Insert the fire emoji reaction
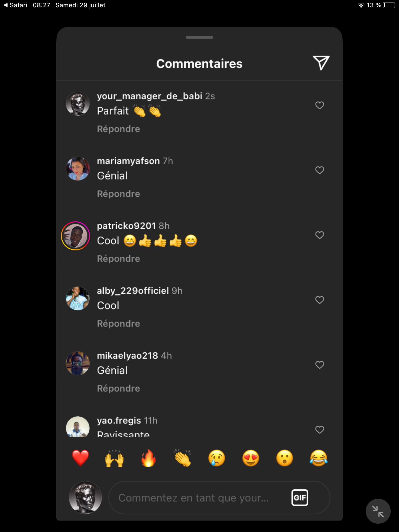Viewport: 399px width, 532px height. [148, 458]
